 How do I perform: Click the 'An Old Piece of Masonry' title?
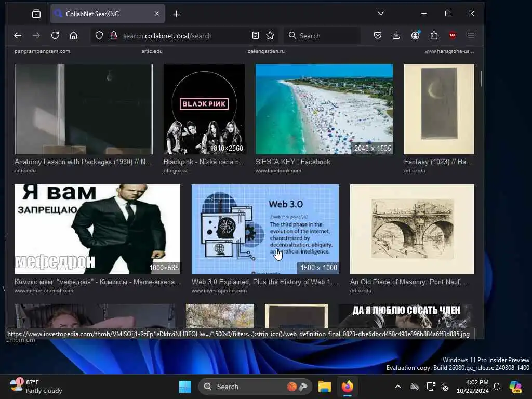[410, 282]
